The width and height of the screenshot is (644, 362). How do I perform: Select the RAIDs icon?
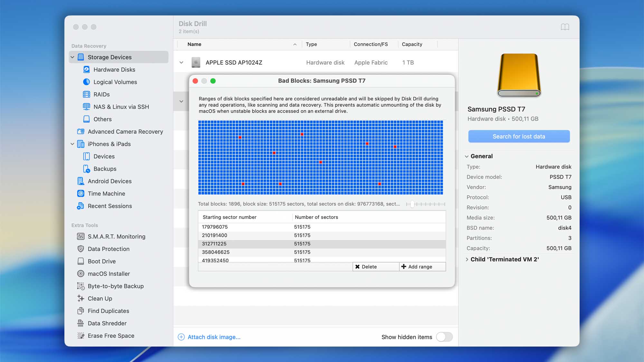tap(86, 94)
